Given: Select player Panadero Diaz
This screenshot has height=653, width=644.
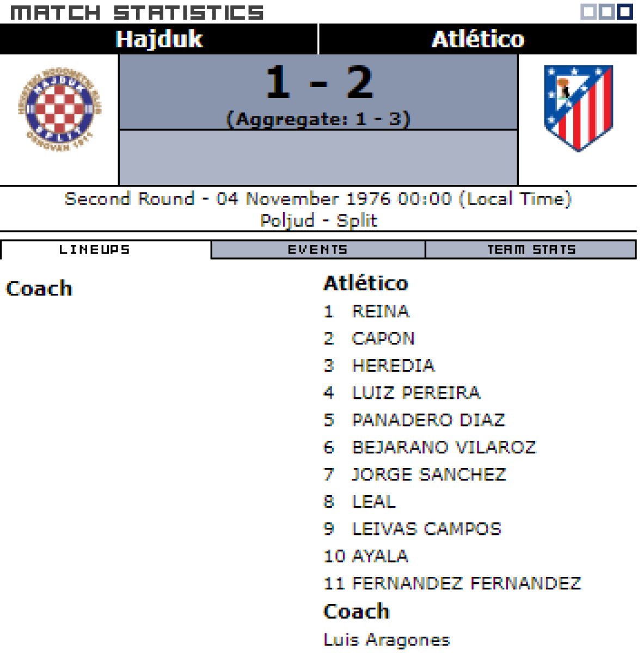Looking at the screenshot, I should [x=428, y=420].
